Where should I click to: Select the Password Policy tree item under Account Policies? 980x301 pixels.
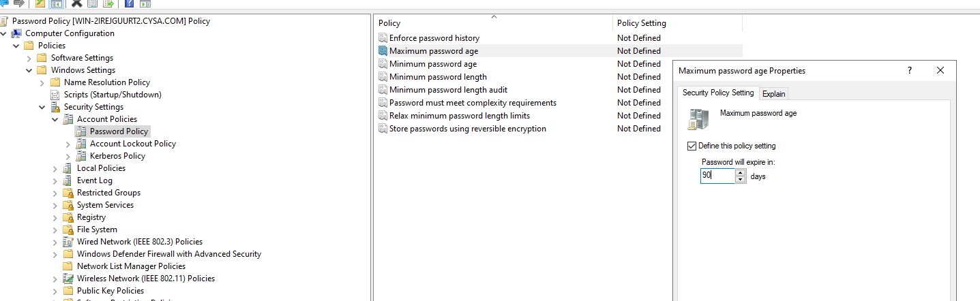(119, 131)
